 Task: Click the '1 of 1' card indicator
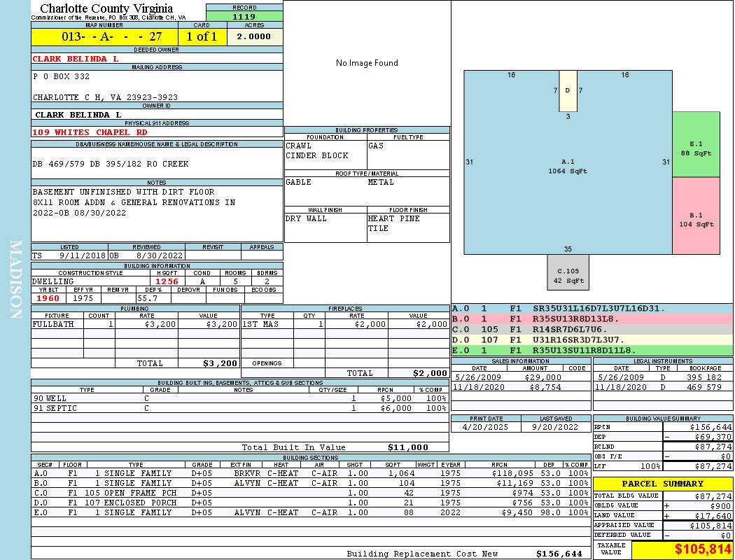[202, 36]
